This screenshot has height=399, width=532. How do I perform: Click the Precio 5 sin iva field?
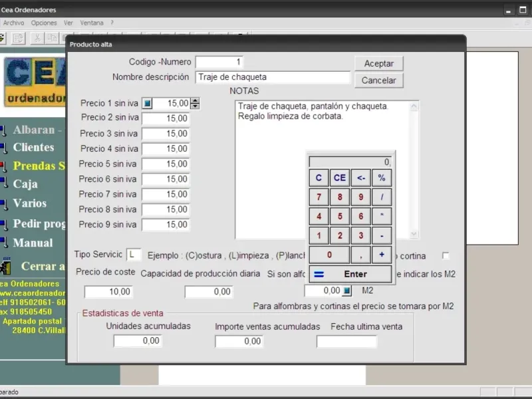(166, 164)
